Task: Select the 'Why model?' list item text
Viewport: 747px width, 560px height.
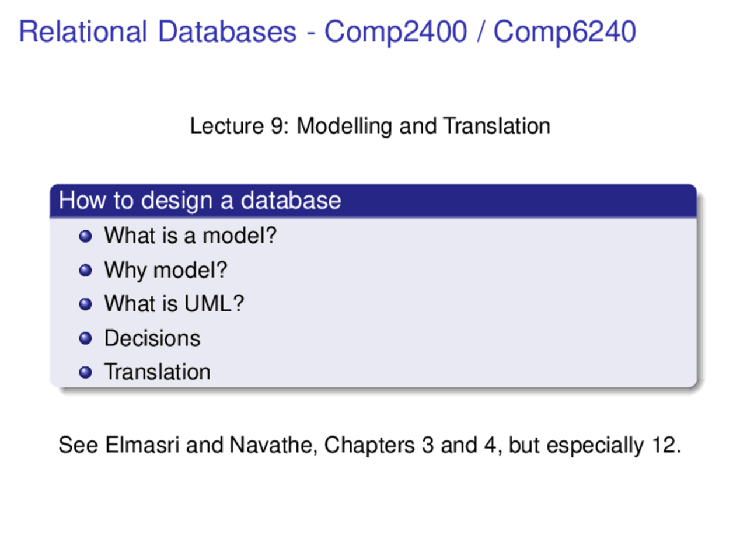Action: 166,270
